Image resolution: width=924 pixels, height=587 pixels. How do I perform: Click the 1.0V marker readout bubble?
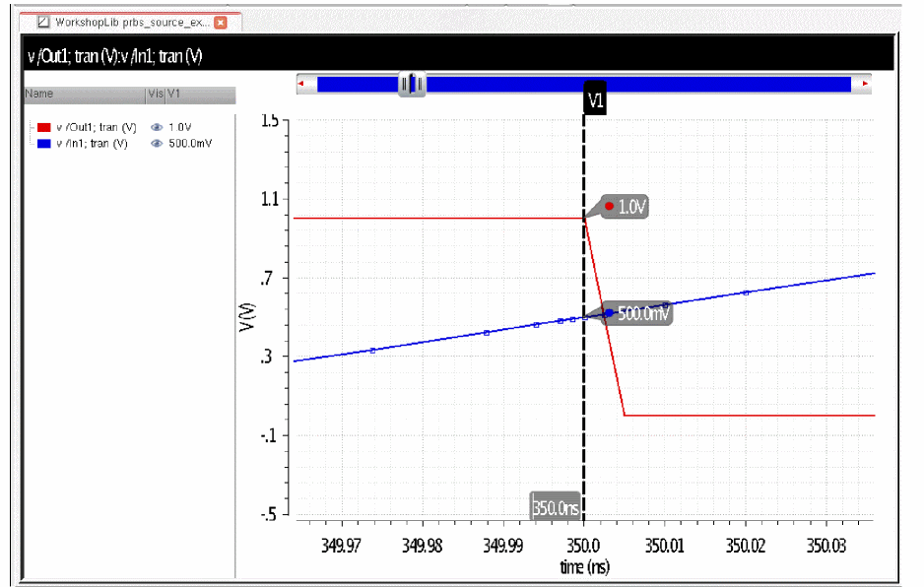click(626, 207)
